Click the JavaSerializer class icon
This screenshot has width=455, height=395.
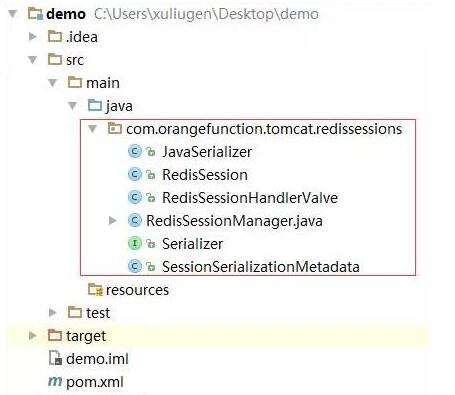pos(135,152)
